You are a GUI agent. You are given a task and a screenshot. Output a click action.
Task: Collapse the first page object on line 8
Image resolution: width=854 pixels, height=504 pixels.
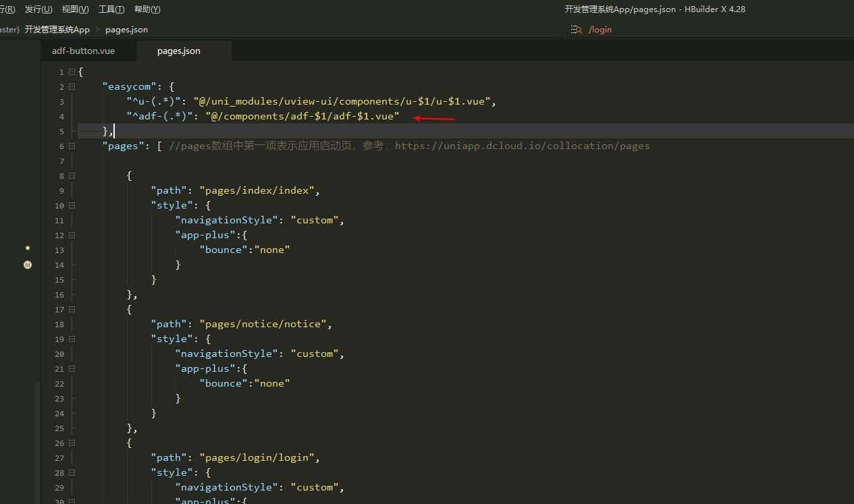tap(72, 176)
